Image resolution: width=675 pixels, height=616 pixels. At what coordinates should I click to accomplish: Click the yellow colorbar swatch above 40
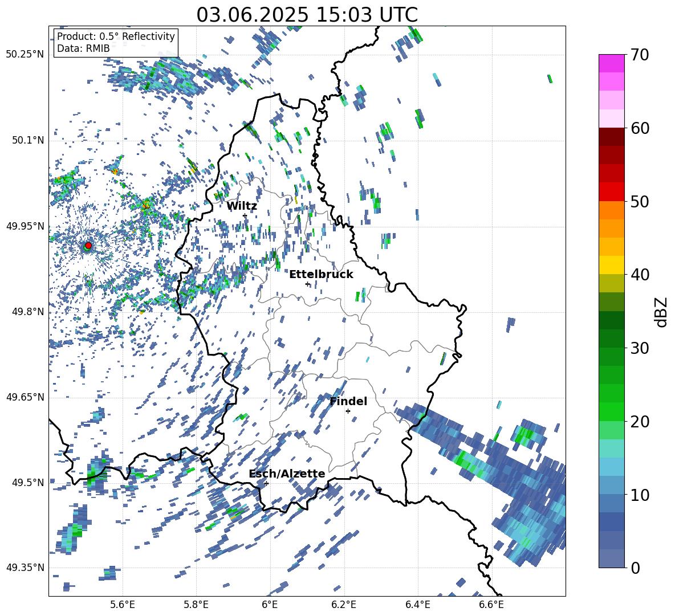pyautogui.click(x=611, y=265)
